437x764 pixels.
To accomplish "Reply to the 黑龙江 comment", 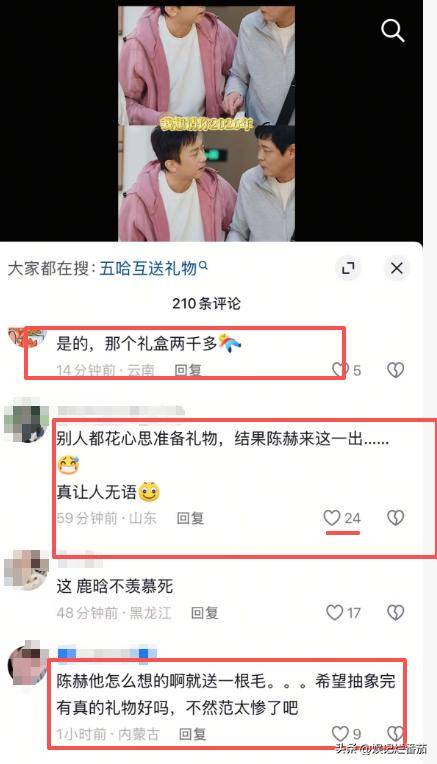I will point(205,612).
